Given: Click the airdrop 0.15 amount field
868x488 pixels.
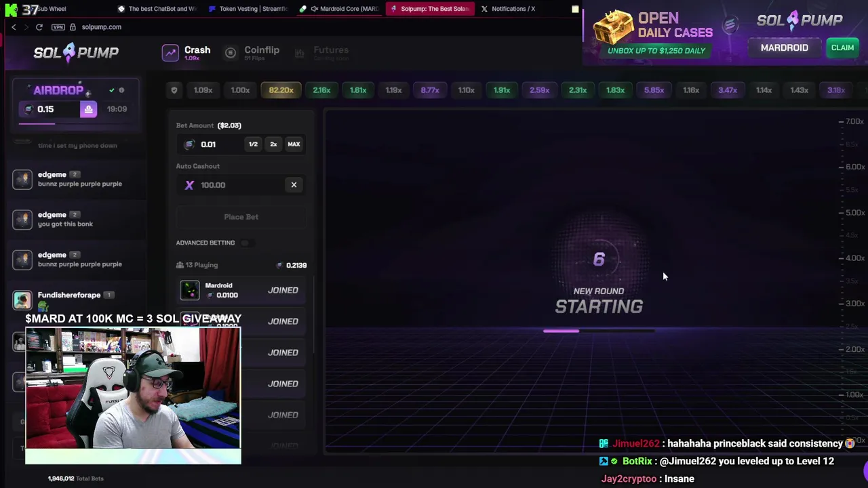Looking at the screenshot, I should pyautogui.click(x=50, y=109).
